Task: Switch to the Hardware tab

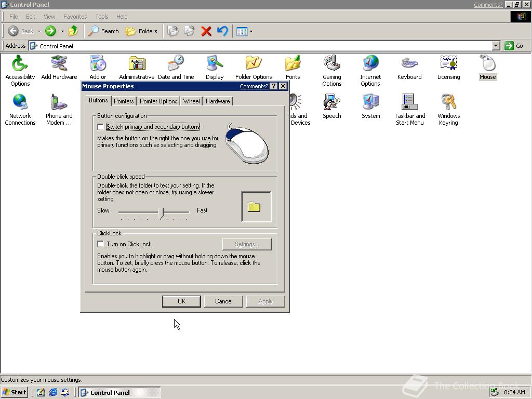Action: coord(218,101)
